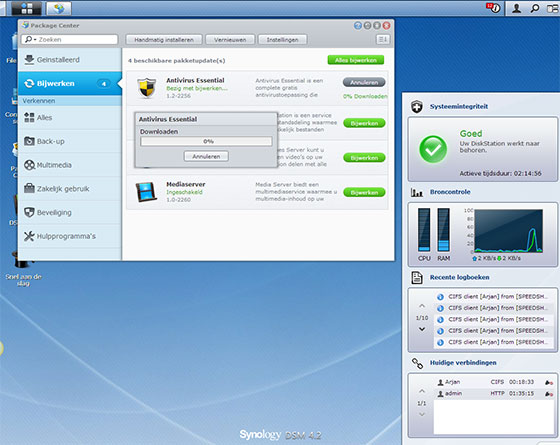Screen dimensions: 560x445
Task: Open the Geïnstalleerd tab
Action: [70, 60]
